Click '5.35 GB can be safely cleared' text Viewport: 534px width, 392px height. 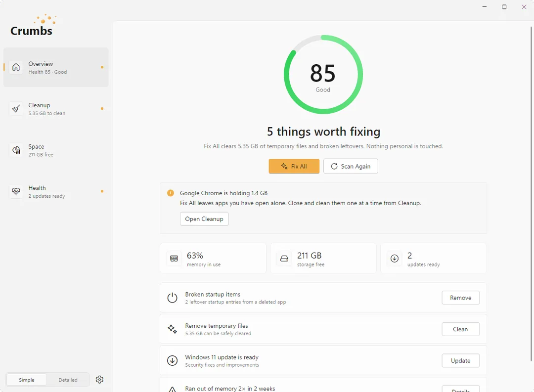point(219,333)
